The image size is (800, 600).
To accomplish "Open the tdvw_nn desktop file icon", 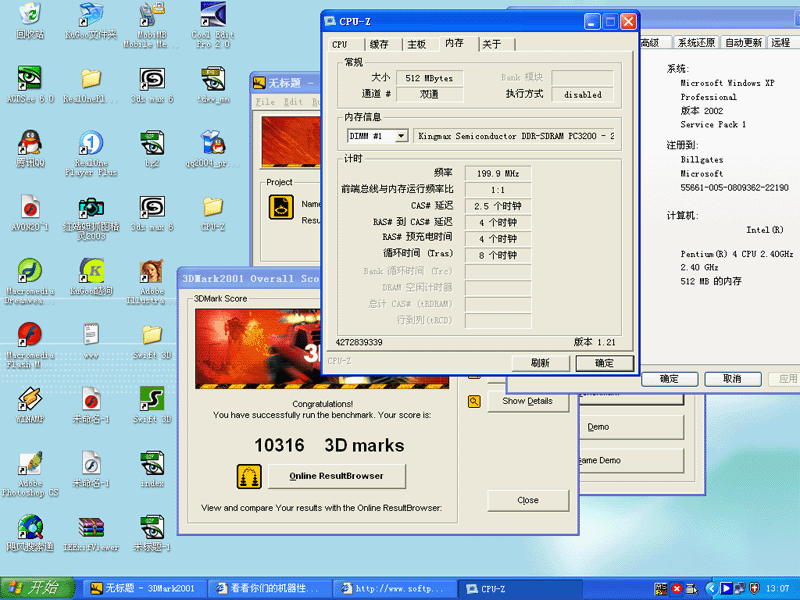I will click(x=213, y=85).
